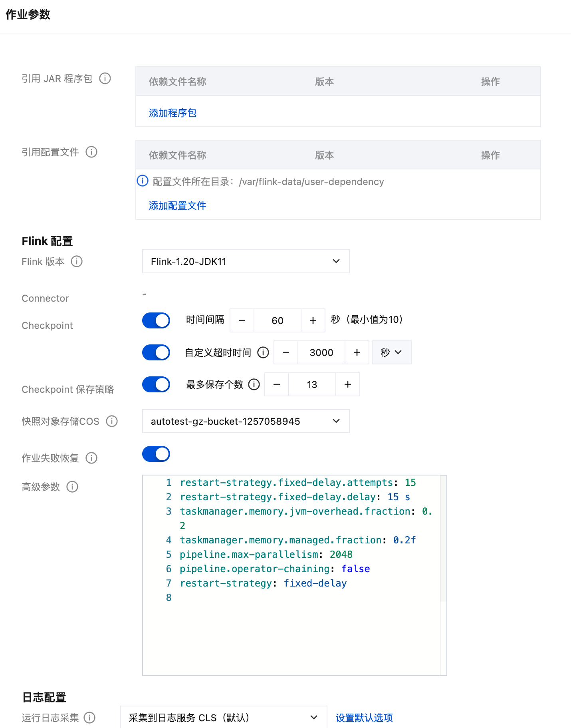Image resolution: width=571 pixels, height=728 pixels.
Task: Click info icon beside 引用配置文件
Action: coord(91,152)
